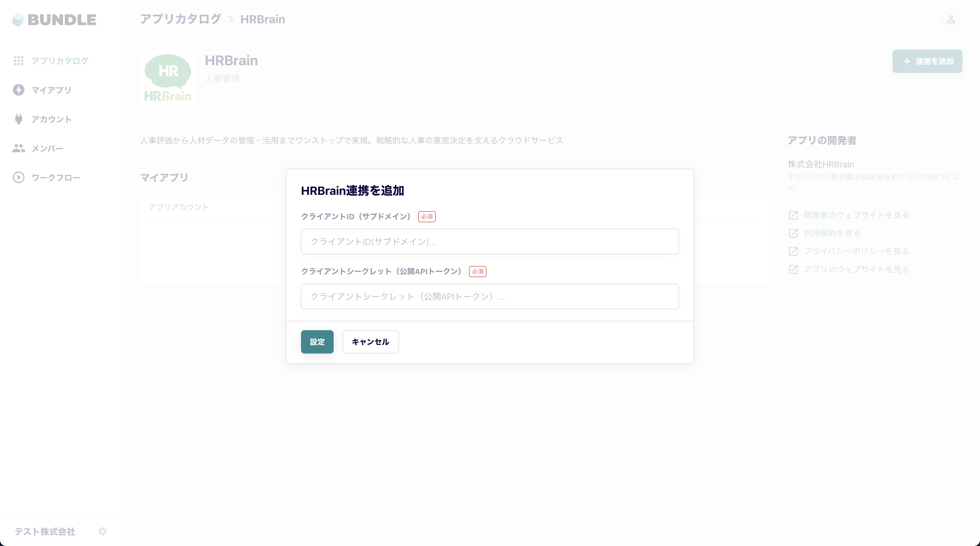Click the マイアプリ section heading
The image size is (980, 546).
tap(164, 178)
